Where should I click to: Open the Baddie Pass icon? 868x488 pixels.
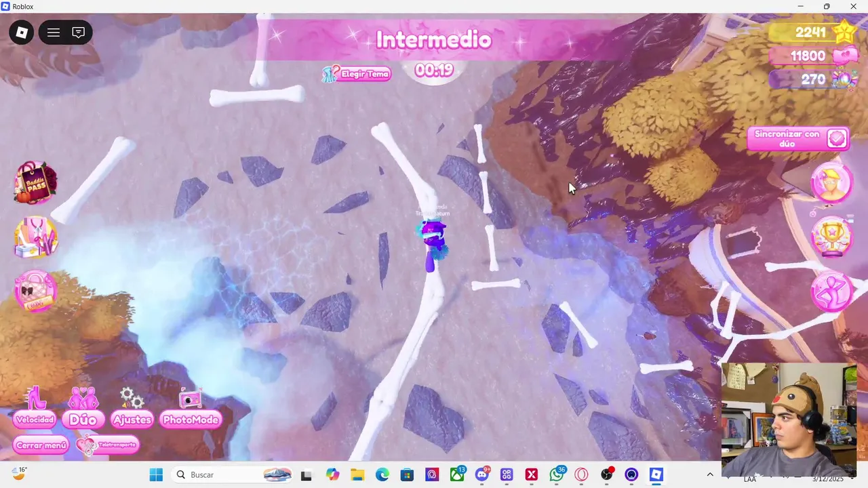point(35,182)
